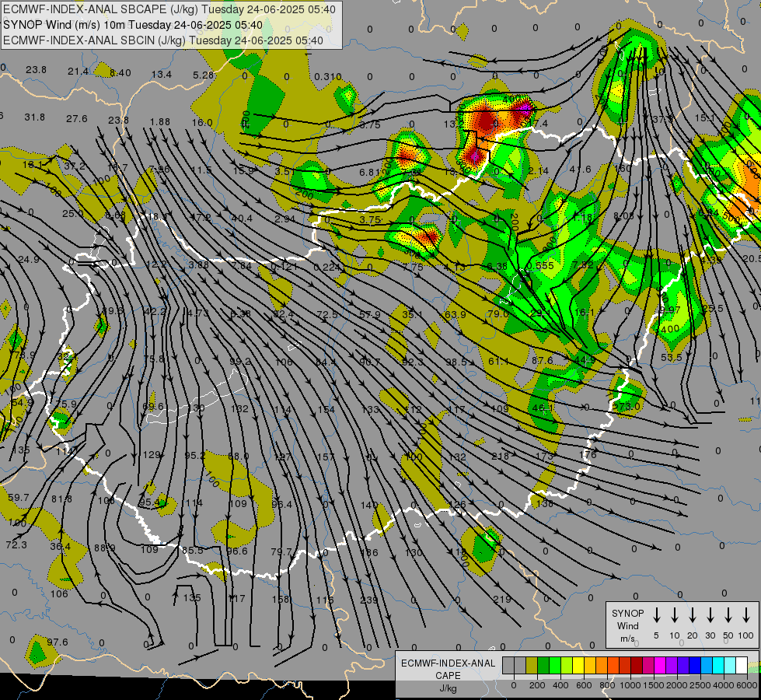Pick the sky blue swatch starting at 2500
Image resolution: width=761 pixels, height=700 pixels.
706,666
